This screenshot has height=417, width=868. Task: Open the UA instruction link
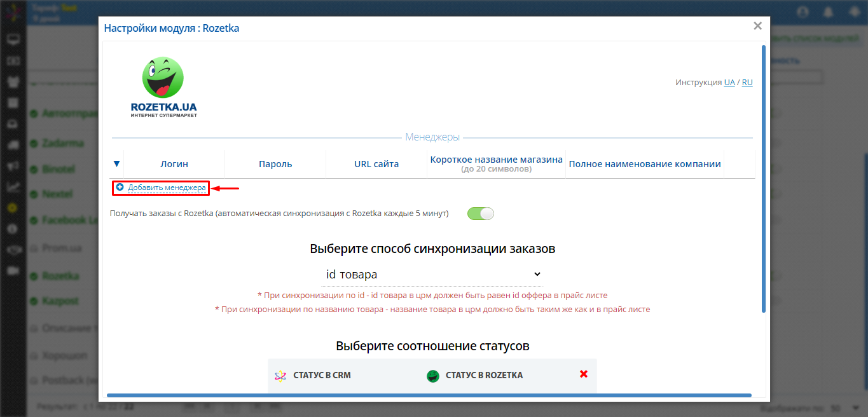[x=729, y=83]
